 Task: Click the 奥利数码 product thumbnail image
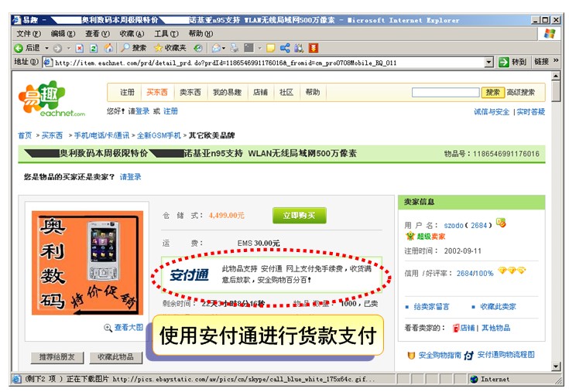click(x=87, y=263)
